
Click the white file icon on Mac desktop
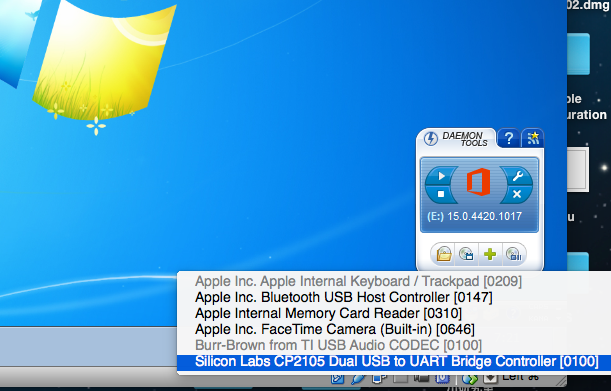577,169
